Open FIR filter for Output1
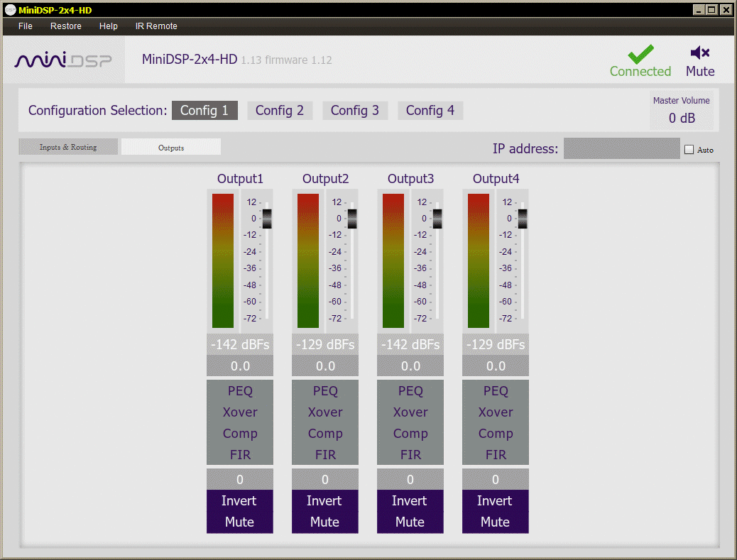Screen dimensions: 737x560 tap(240, 455)
